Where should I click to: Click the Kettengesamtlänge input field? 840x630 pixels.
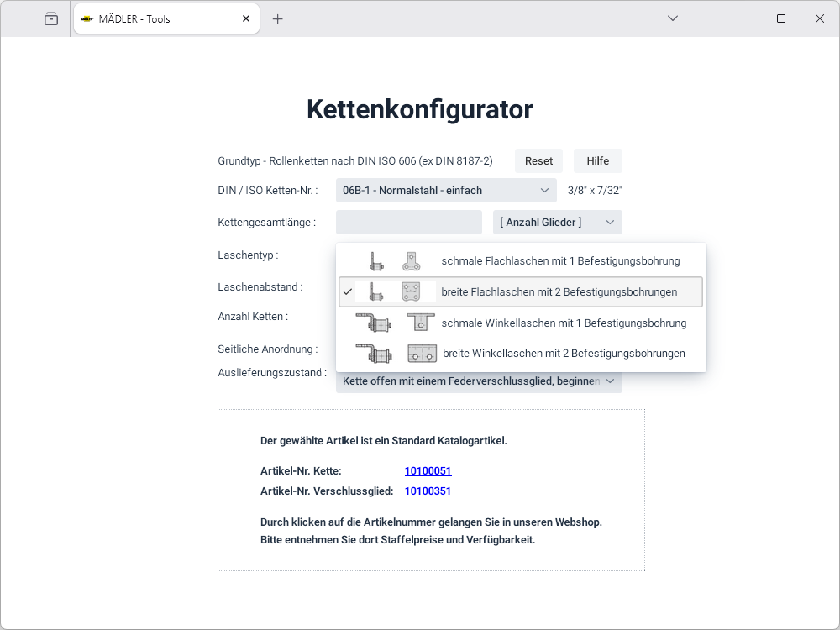coord(408,223)
